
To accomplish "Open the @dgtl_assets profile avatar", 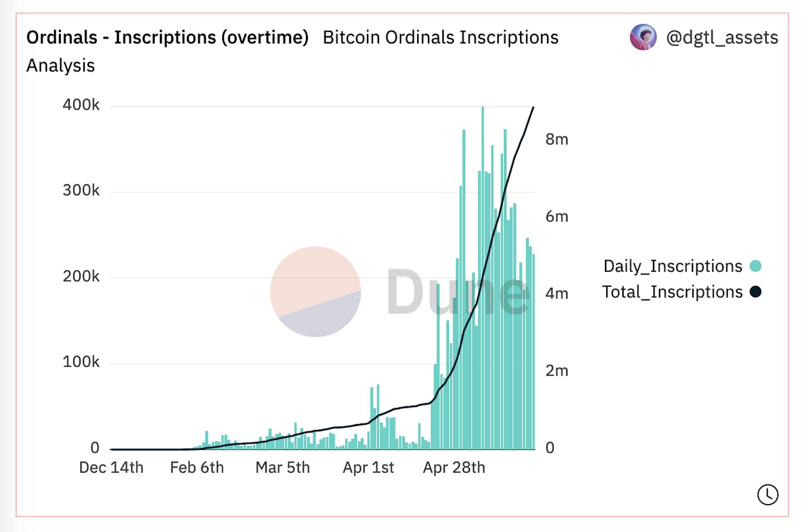I will [x=643, y=37].
